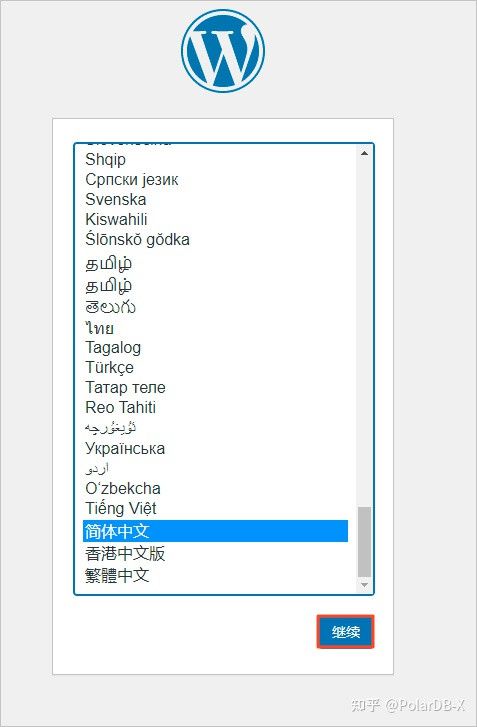Click the scrollbar up arrow
Screen dimensions: 477x727
pyautogui.click(x=364, y=153)
